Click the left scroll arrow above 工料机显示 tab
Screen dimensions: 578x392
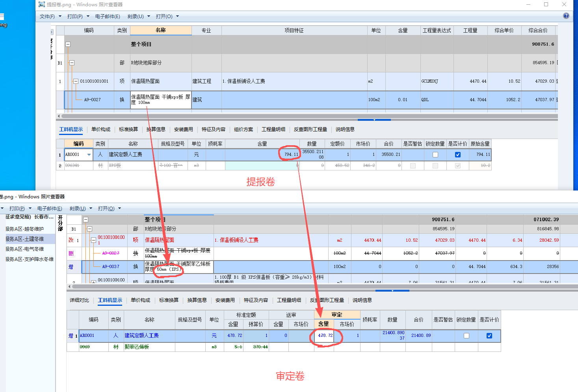coord(59,116)
